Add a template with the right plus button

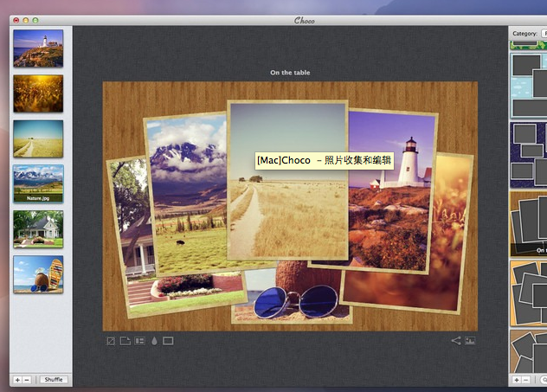[x=517, y=380]
